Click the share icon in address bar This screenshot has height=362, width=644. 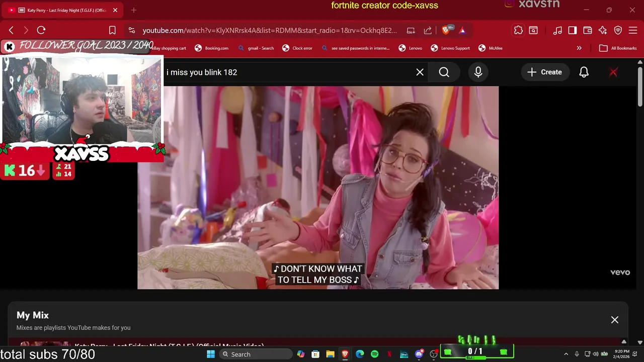point(428,30)
